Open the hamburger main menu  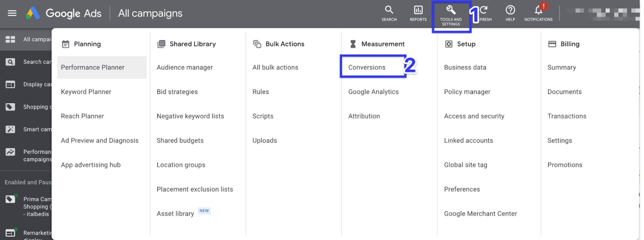coord(12,13)
